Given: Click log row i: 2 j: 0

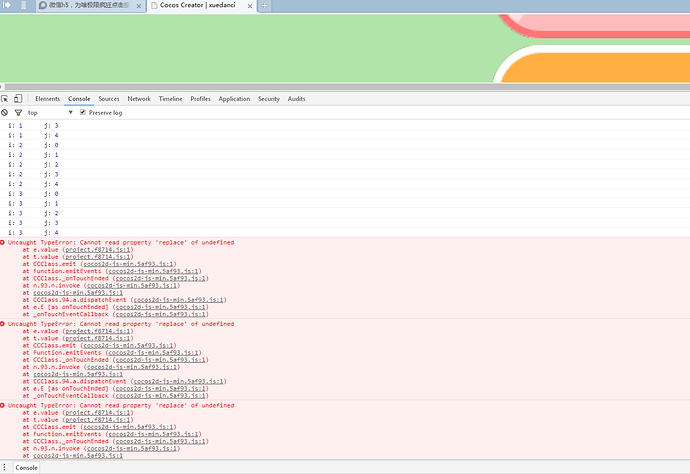Looking at the screenshot, I should (345, 145).
